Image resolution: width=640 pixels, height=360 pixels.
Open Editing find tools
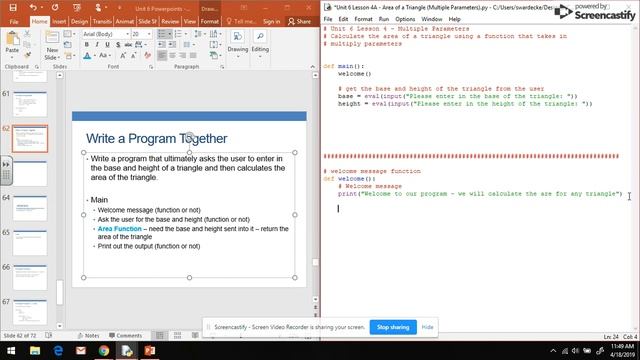[x=260, y=44]
